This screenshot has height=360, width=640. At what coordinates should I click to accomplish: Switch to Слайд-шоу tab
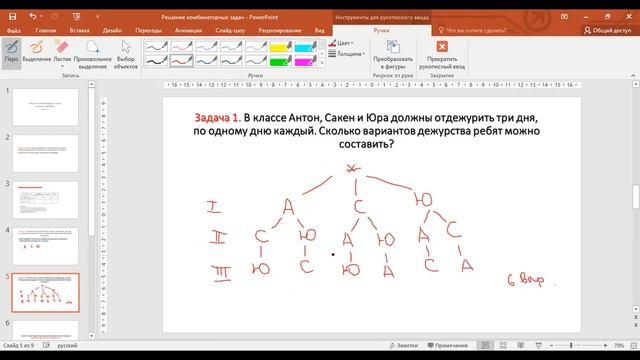click(x=230, y=31)
